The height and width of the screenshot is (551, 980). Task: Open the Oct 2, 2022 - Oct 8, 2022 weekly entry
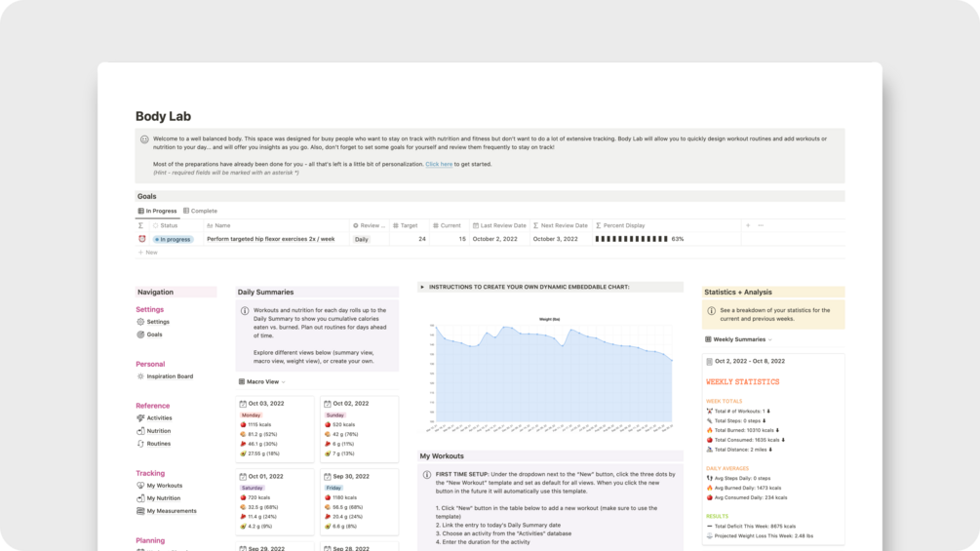tap(749, 361)
